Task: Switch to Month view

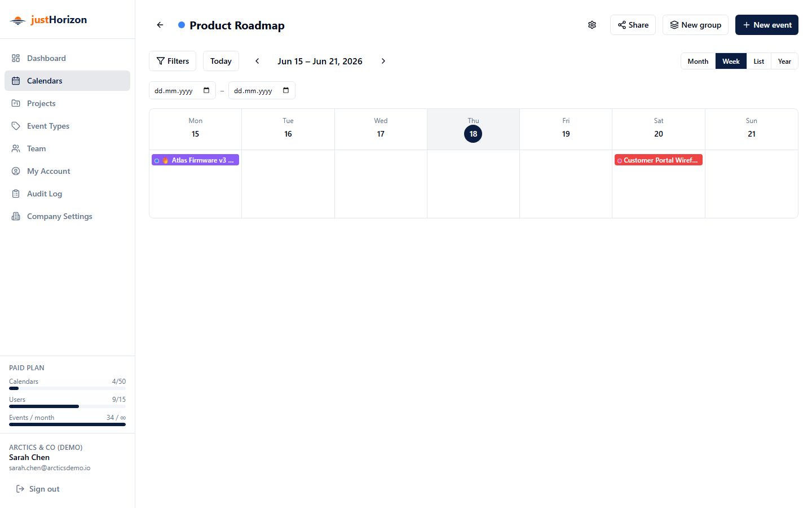Action: pos(698,61)
